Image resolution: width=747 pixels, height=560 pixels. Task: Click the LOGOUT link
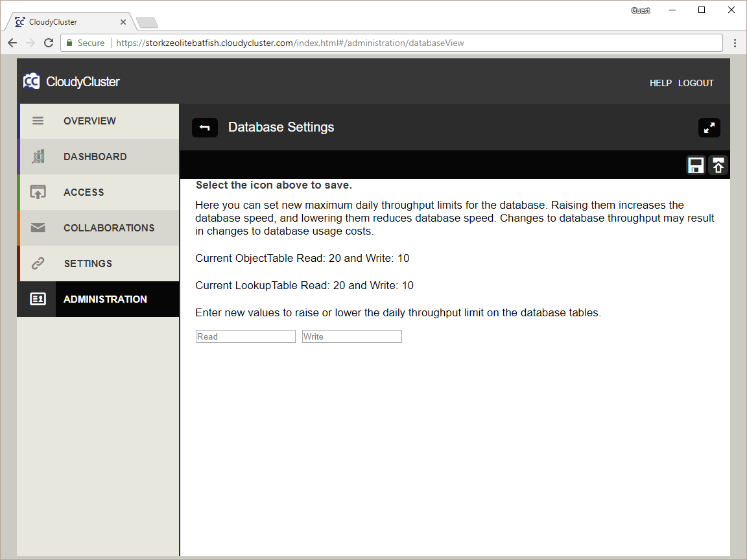click(x=696, y=84)
